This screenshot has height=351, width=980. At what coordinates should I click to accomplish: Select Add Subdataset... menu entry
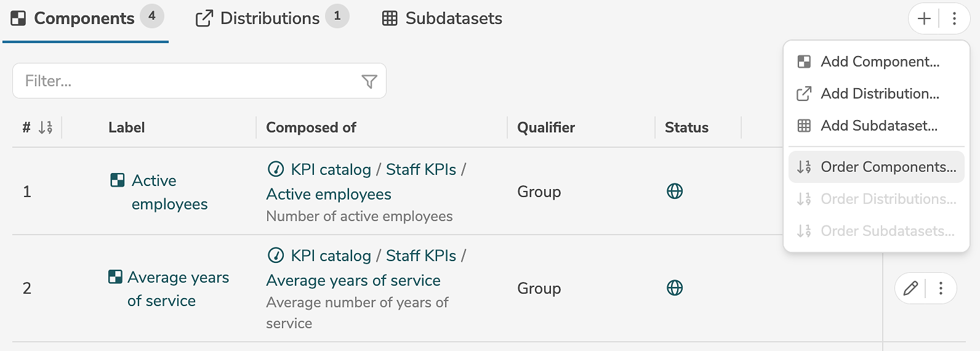click(878, 126)
